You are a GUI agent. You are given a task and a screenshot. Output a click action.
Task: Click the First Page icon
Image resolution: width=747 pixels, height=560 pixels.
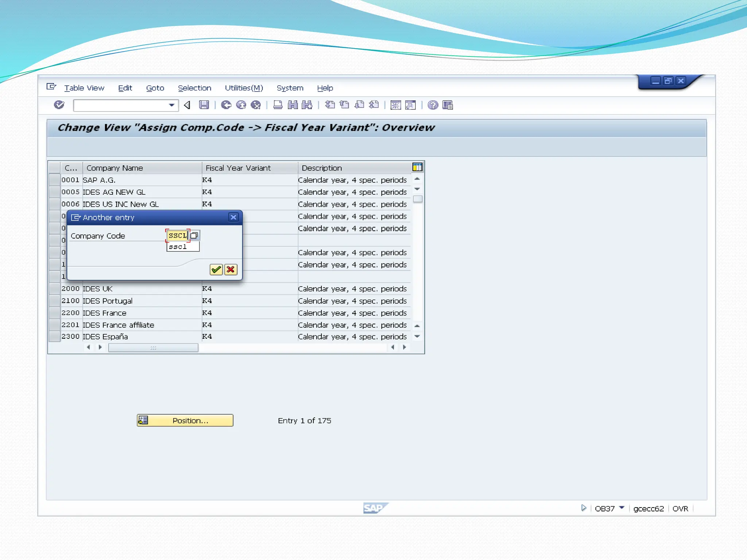330,105
